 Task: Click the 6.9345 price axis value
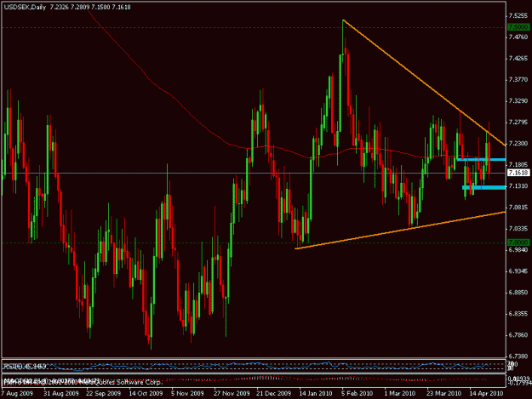[x=518, y=271]
